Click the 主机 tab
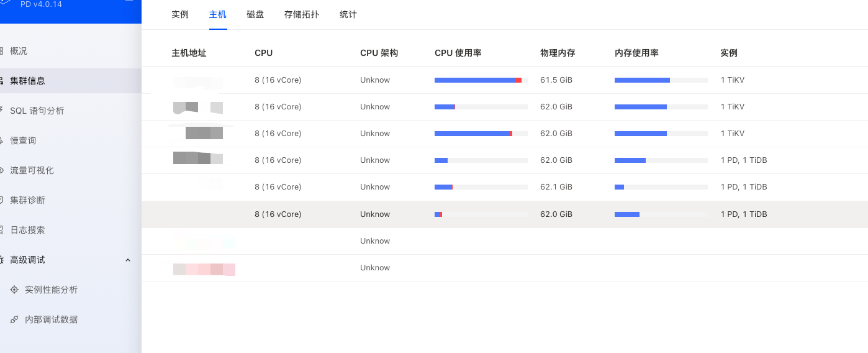Viewport: 868px width, 353px height. (x=218, y=14)
